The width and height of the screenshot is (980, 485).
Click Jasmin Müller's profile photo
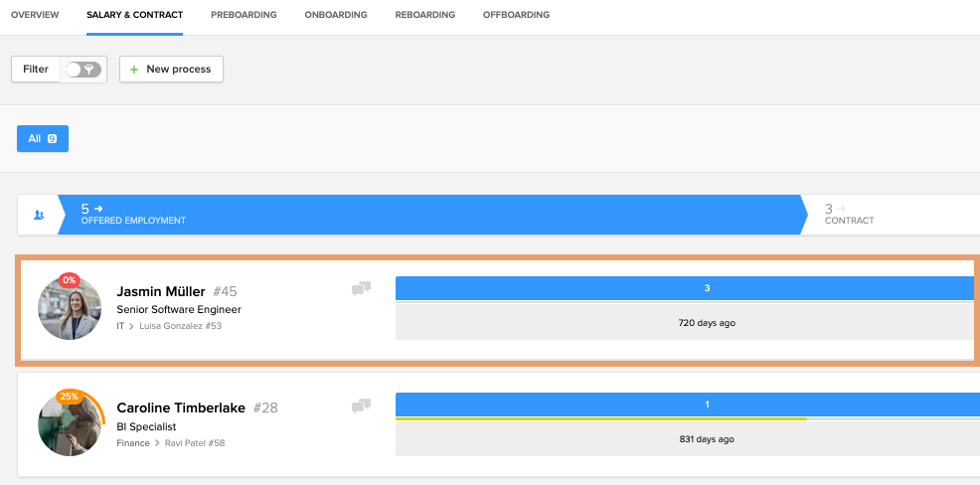click(70, 310)
